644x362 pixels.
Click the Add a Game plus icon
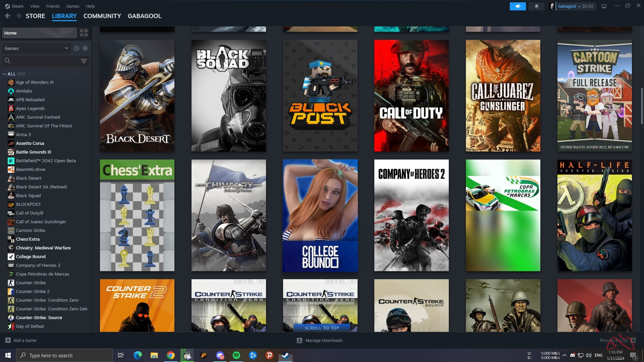[8, 340]
